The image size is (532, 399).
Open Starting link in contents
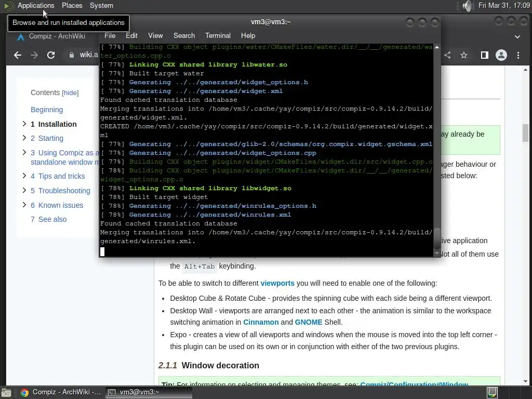pos(47,138)
